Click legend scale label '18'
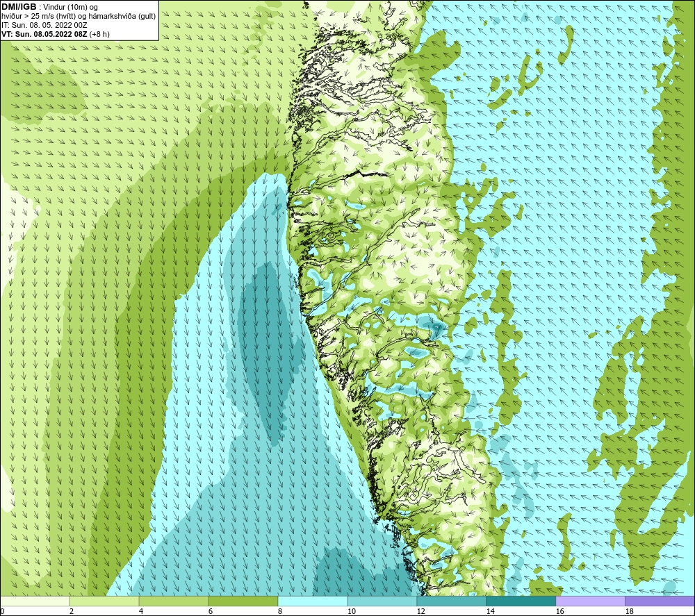Image resolution: width=695 pixels, height=616 pixels. pyautogui.click(x=630, y=612)
